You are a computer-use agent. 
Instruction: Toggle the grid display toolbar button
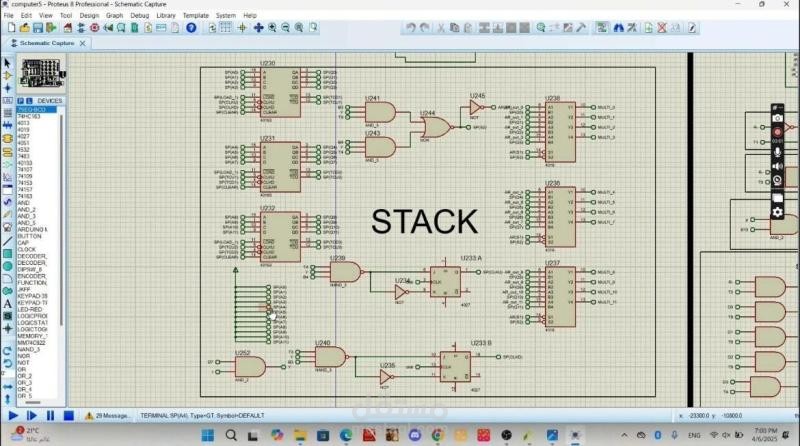click(x=225, y=28)
